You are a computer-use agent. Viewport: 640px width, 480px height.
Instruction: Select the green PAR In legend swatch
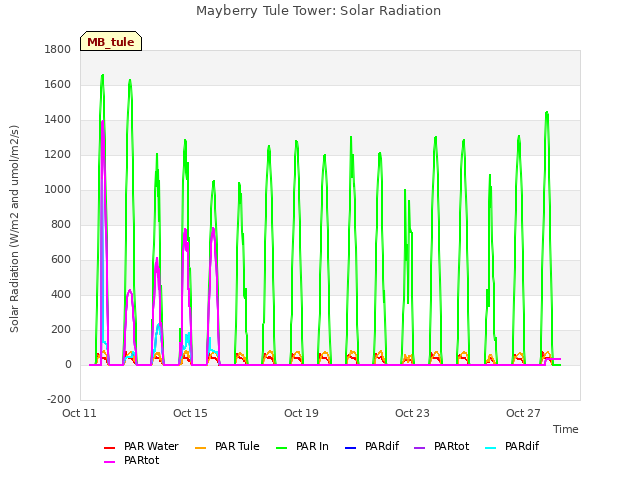click(282, 448)
